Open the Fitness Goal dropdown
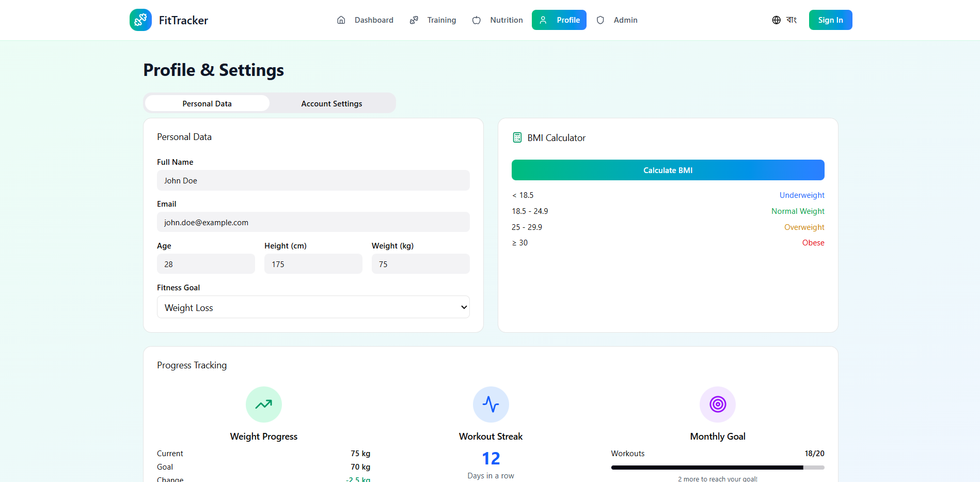Image resolution: width=980 pixels, height=482 pixels. (x=313, y=307)
